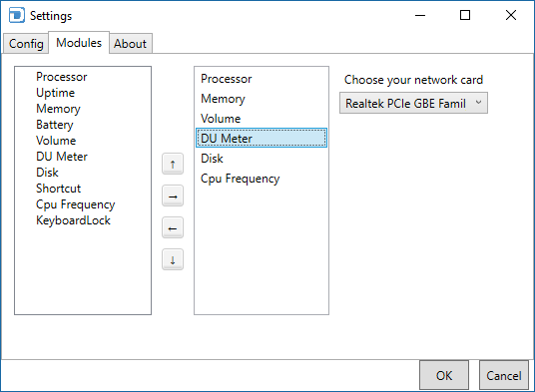Click the move up arrow button
This screenshot has width=535, height=392.
pyautogui.click(x=173, y=164)
